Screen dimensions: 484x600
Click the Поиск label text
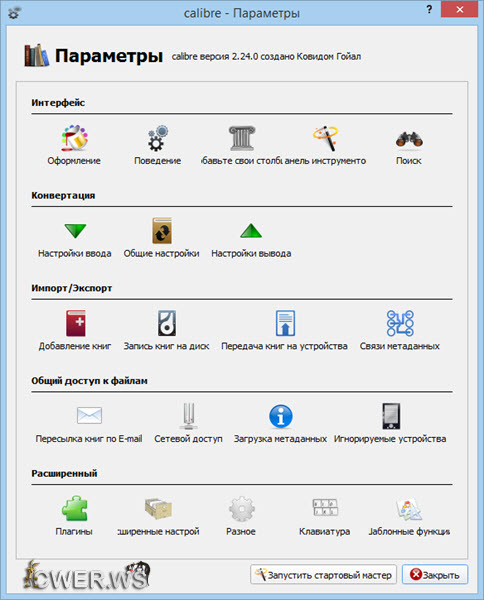409,161
